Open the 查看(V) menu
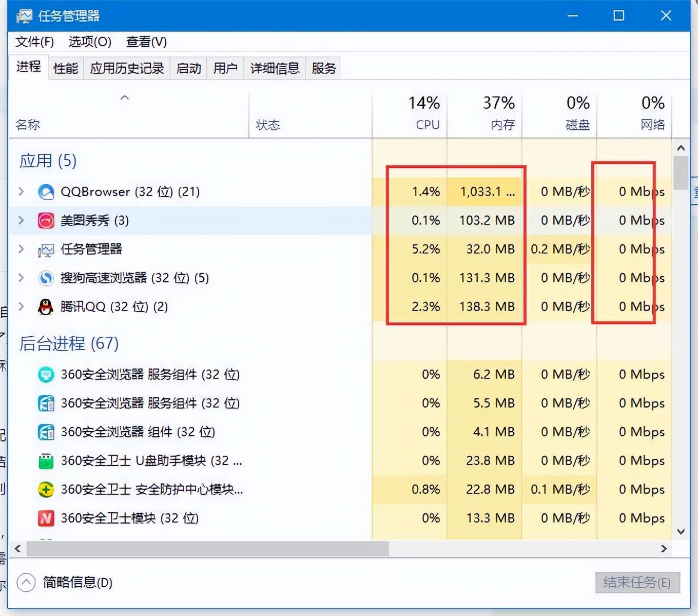Image resolution: width=698 pixels, height=616 pixels. [147, 42]
